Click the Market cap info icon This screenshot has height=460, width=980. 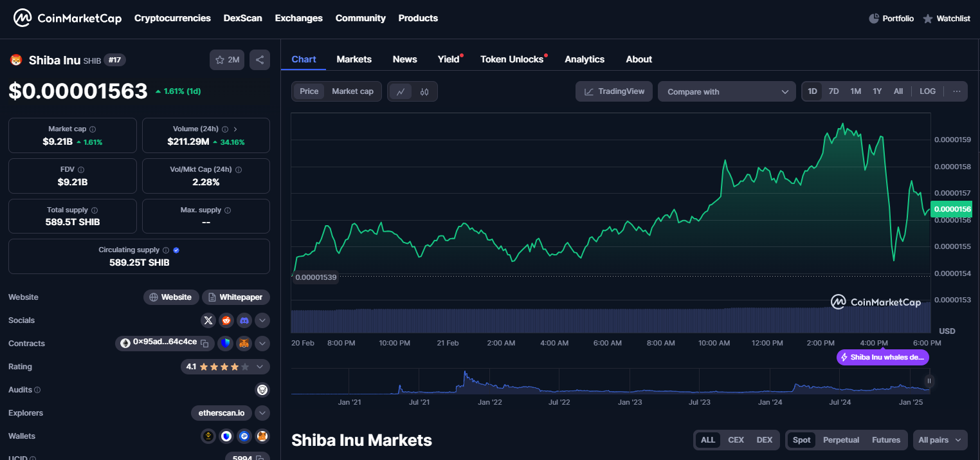[93, 129]
